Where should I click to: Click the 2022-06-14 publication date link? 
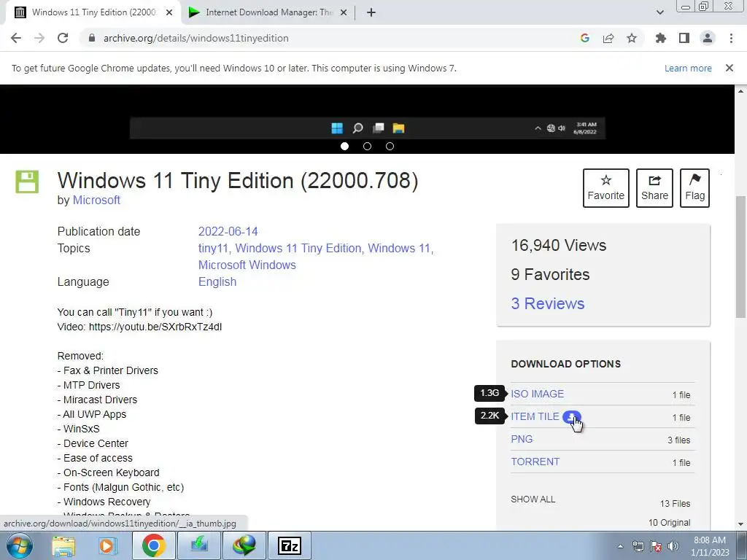[x=228, y=231]
